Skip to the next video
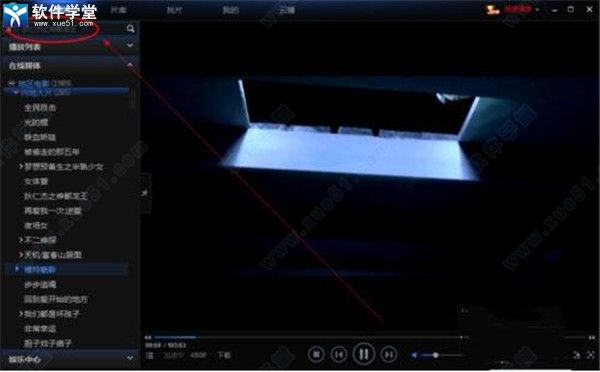600x372 pixels. tap(389, 355)
